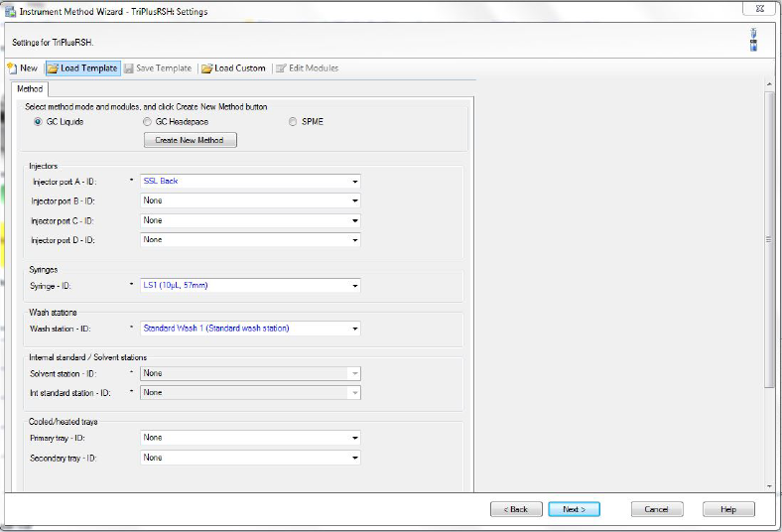Select the GC Liquids radio button
The height and width of the screenshot is (532, 782).
(x=38, y=122)
